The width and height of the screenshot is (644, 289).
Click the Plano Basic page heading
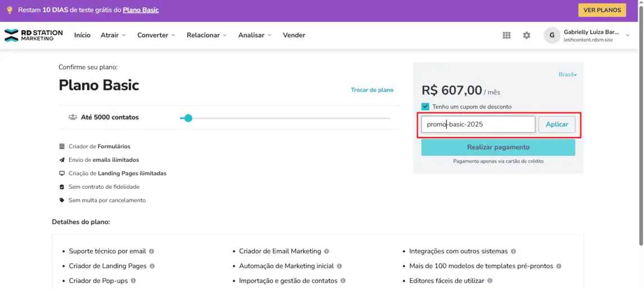99,85
